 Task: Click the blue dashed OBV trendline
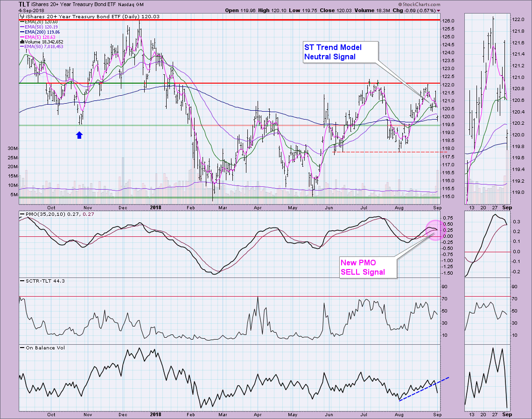click(424, 389)
